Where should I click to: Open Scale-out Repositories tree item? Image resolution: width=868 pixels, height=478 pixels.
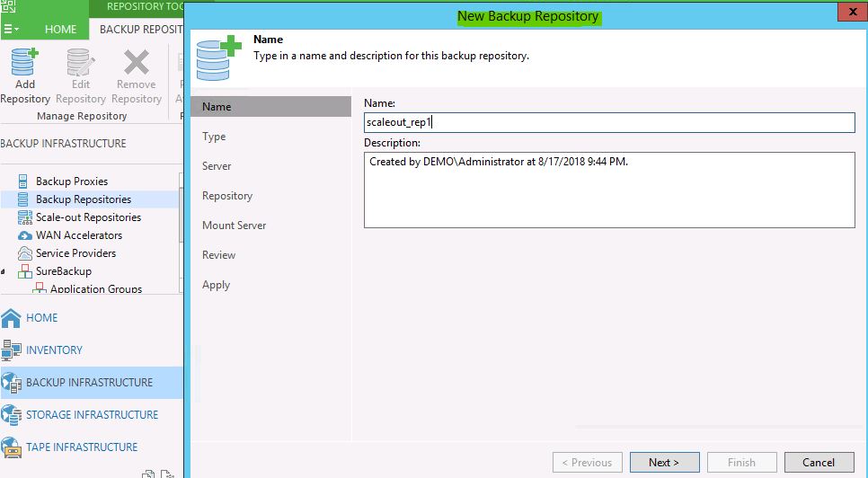pos(89,217)
